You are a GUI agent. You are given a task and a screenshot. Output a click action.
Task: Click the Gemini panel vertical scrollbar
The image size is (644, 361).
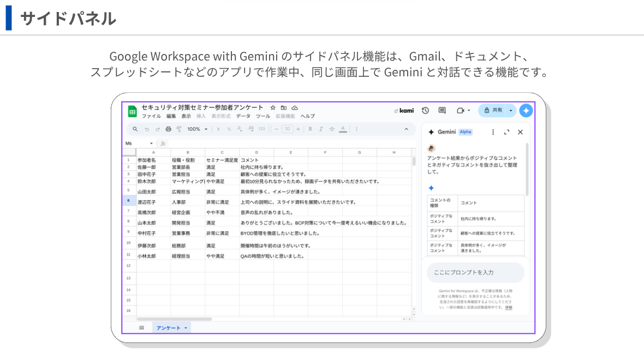click(x=527, y=169)
